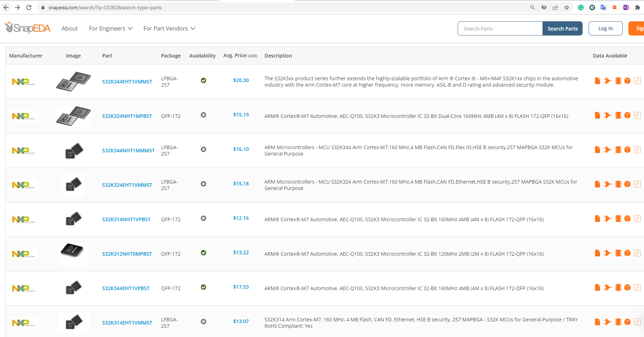The height and width of the screenshot is (337, 644).
Task: Open the S32K344EHT1VMMST part link
Action: (x=127, y=81)
